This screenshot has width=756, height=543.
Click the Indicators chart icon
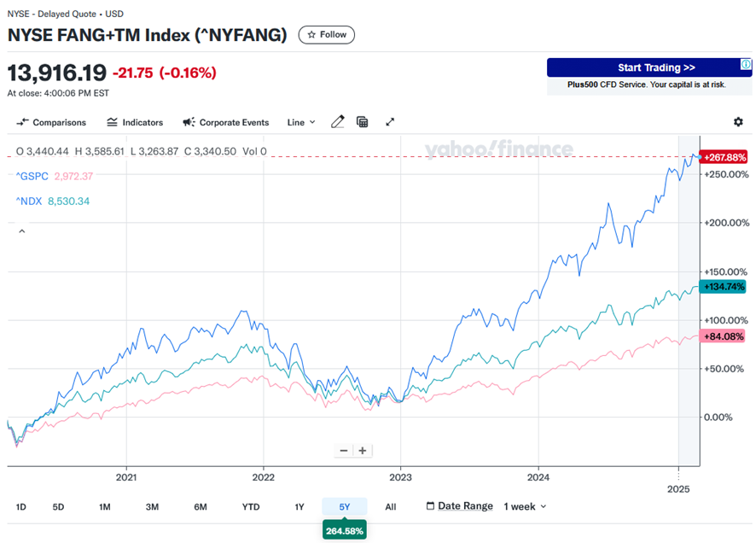(x=112, y=122)
